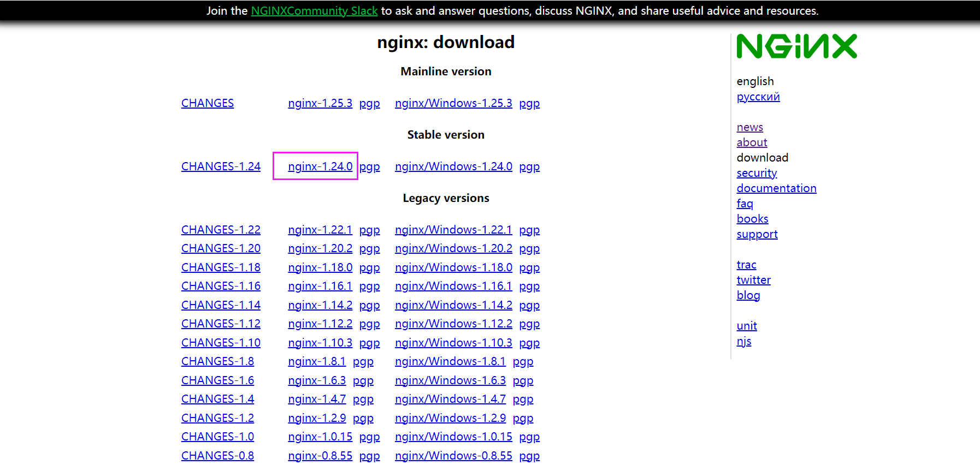Download nginx/Windows-1.25.3

click(x=453, y=103)
